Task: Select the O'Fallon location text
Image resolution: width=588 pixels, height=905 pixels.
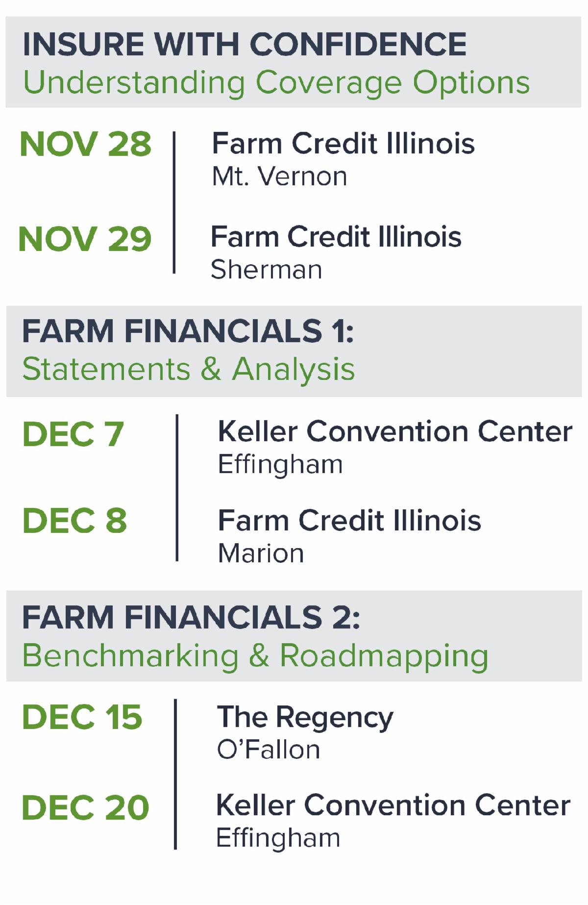Action: pos(269,750)
